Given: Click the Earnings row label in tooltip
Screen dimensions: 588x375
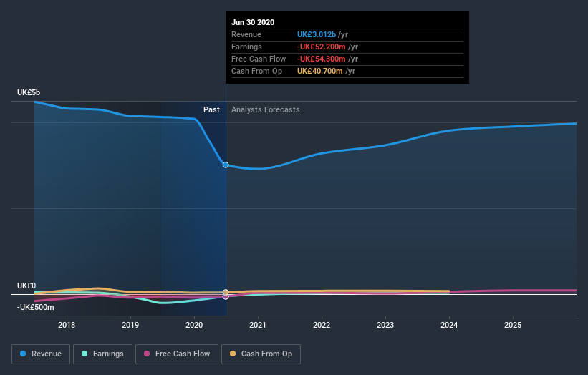Looking at the screenshot, I should [246, 47].
